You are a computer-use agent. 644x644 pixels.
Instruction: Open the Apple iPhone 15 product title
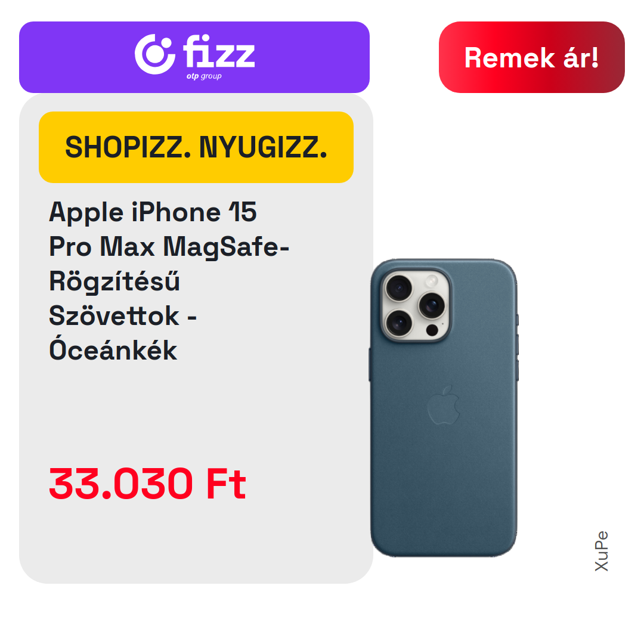169,281
